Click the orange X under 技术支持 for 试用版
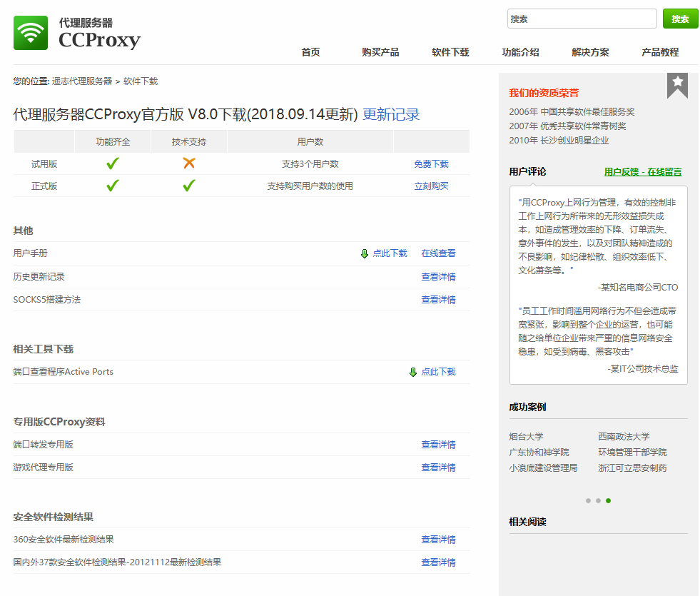The width and height of the screenshot is (700, 596). 189,163
